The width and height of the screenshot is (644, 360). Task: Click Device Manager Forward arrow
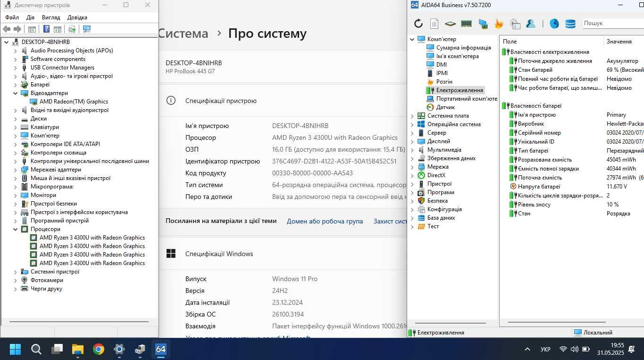(x=17, y=29)
